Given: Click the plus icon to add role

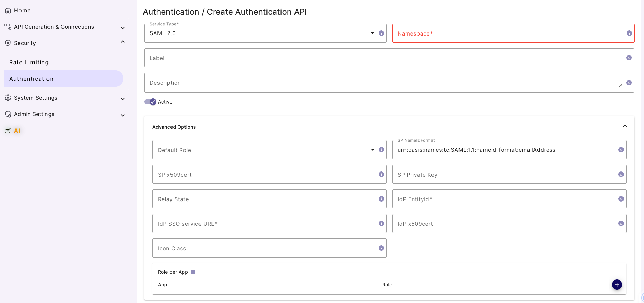Looking at the screenshot, I should click(x=617, y=285).
